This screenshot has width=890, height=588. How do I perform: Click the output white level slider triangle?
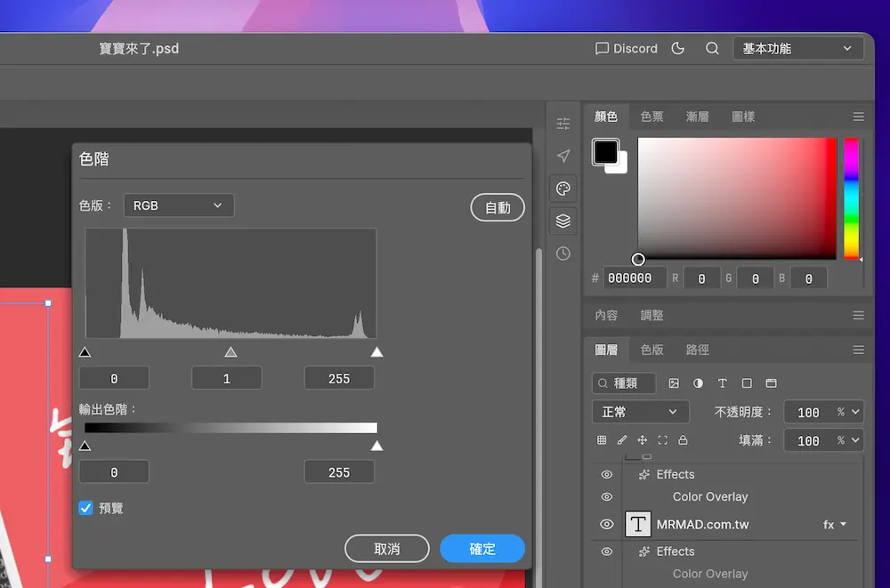point(376,446)
